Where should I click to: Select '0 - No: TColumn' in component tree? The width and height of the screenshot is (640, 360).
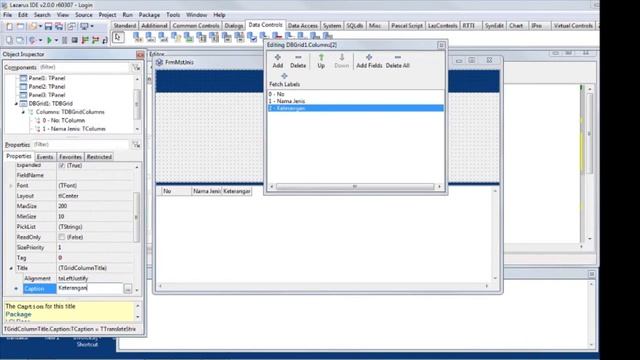tap(63, 120)
